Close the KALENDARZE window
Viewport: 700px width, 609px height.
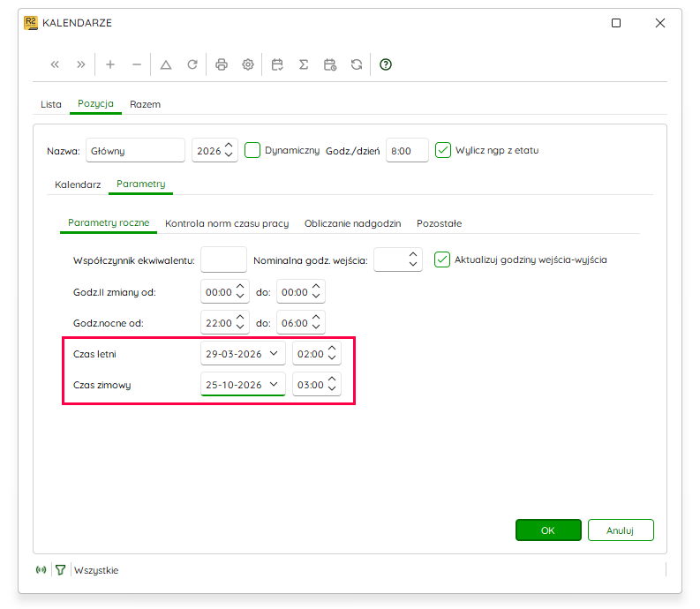[x=660, y=23]
